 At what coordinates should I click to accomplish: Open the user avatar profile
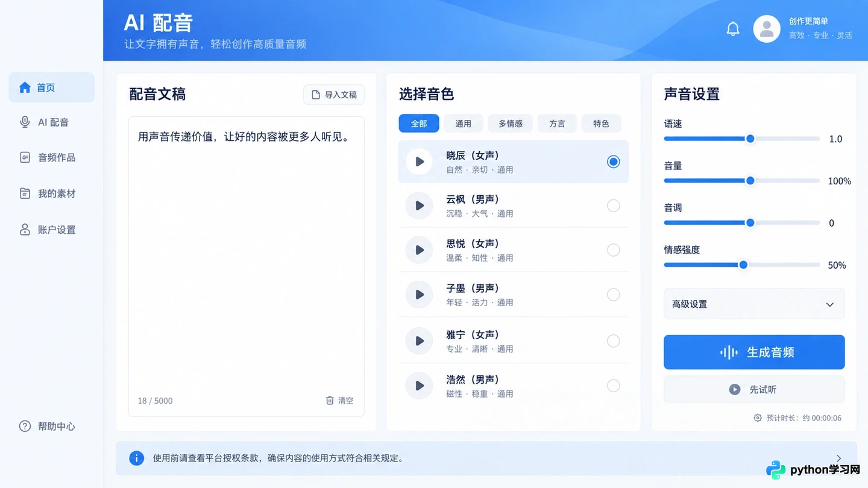[x=767, y=29]
